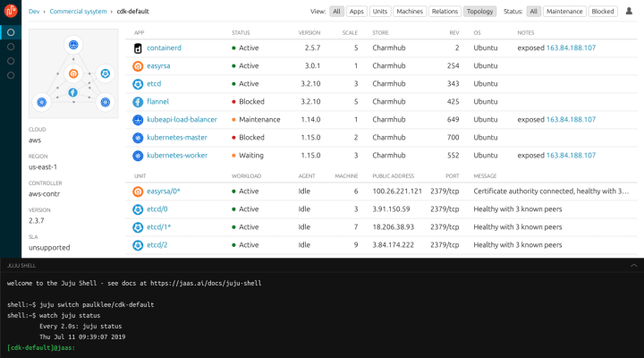Screen dimensions: 644x358
Task: Click the kubeapi-load-balancer app icon
Action: (138, 120)
